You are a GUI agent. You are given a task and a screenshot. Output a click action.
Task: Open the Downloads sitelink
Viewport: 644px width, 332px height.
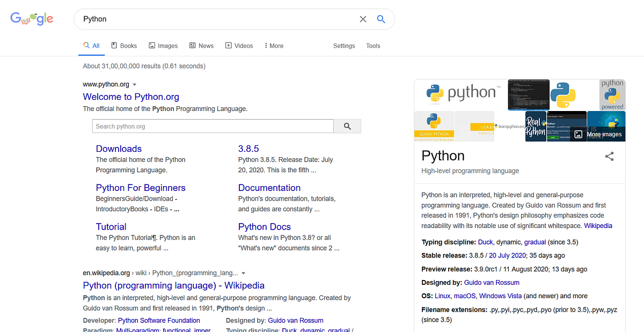coord(119,149)
